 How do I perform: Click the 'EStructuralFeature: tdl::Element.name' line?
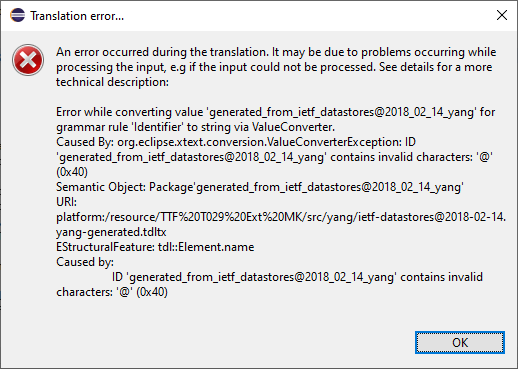coord(155,247)
